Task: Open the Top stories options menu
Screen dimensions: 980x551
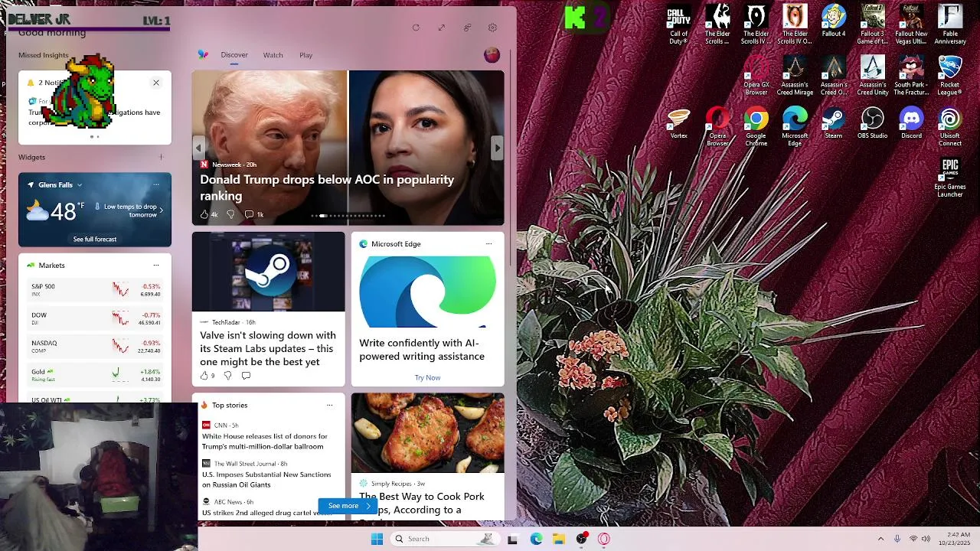Action: click(330, 406)
